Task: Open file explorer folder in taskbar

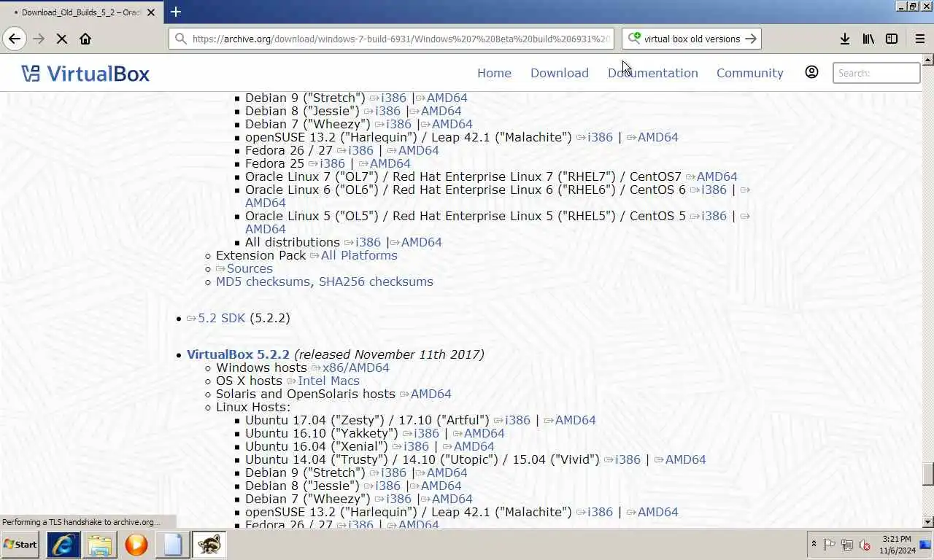Action: [x=100, y=544]
